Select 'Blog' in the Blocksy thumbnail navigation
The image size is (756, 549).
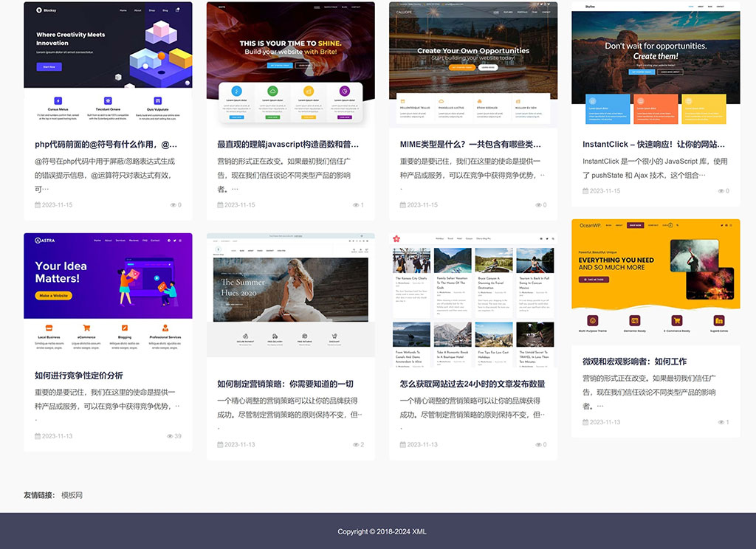click(x=165, y=10)
